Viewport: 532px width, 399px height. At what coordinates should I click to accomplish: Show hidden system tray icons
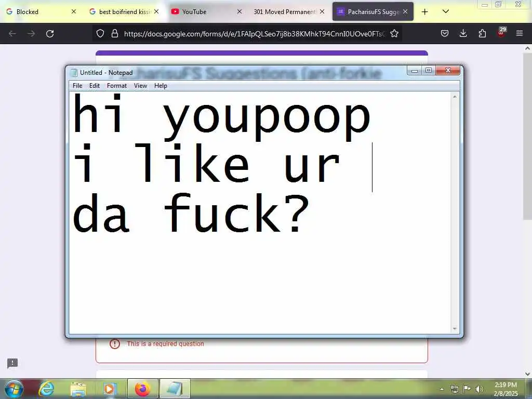tap(442, 389)
